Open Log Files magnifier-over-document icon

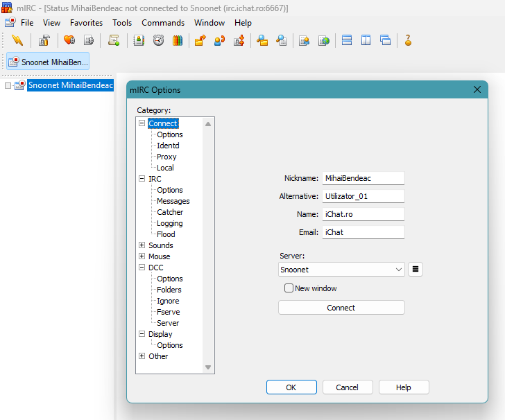click(282, 40)
